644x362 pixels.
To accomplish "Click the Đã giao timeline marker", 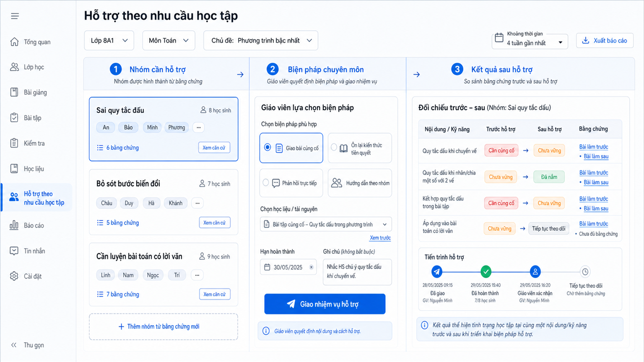I will [437, 271].
